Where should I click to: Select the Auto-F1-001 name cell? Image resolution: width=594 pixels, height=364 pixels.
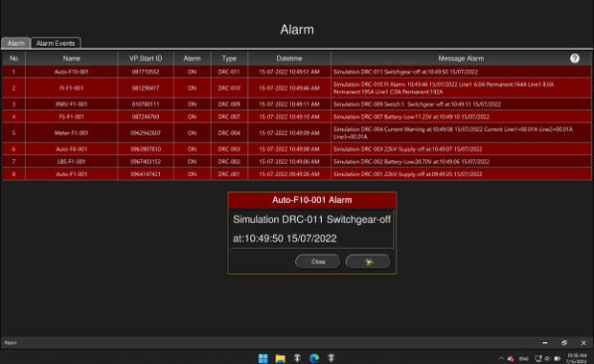coord(71,174)
